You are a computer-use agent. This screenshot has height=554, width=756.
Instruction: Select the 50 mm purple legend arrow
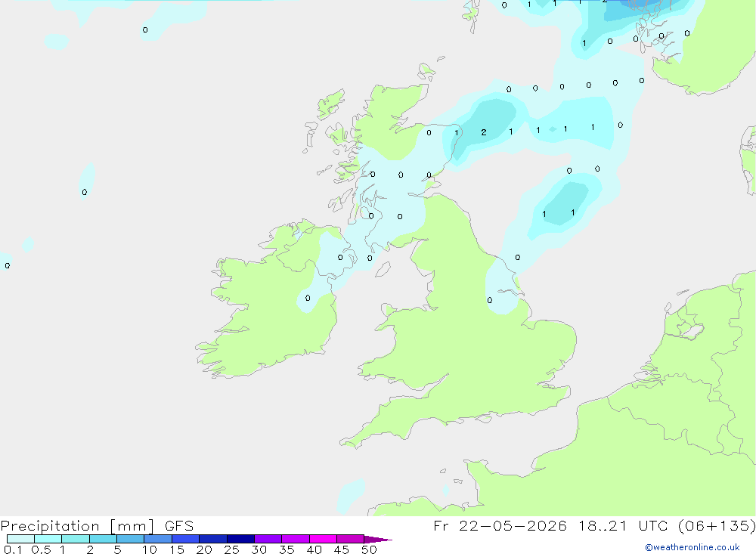(x=378, y=539)
